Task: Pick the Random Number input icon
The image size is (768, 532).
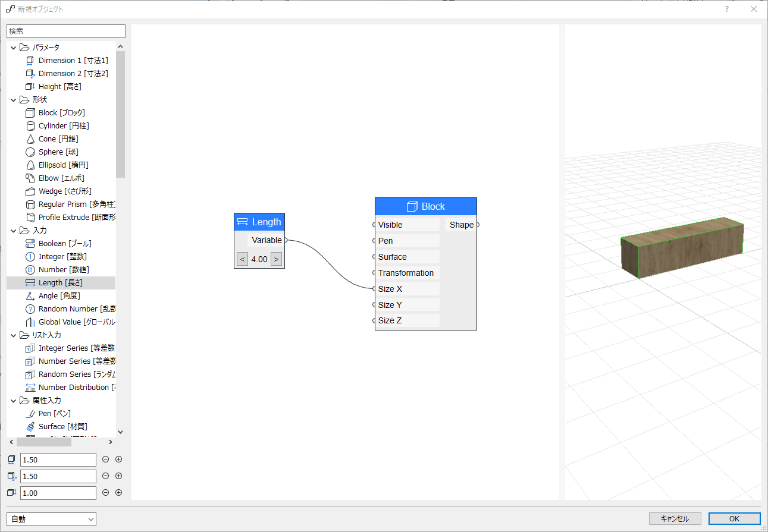Action: coord(30,309)
